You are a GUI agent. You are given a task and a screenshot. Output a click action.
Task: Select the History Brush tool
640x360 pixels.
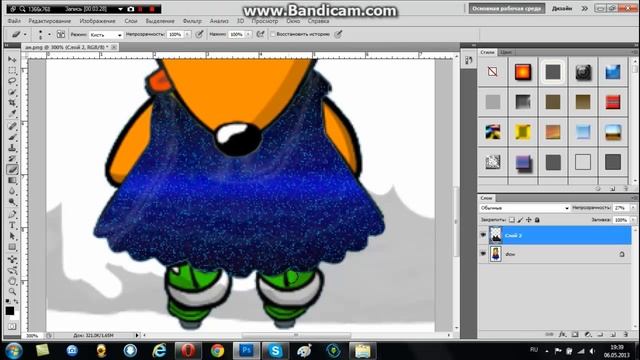pyautogui.click(x=12, y=158)
